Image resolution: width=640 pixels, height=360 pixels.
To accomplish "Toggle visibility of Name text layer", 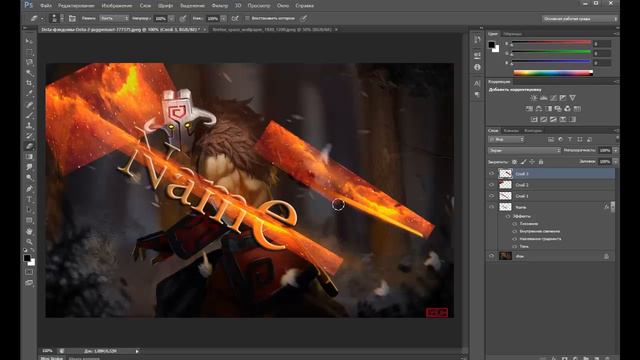I will [x=491, y=207].
